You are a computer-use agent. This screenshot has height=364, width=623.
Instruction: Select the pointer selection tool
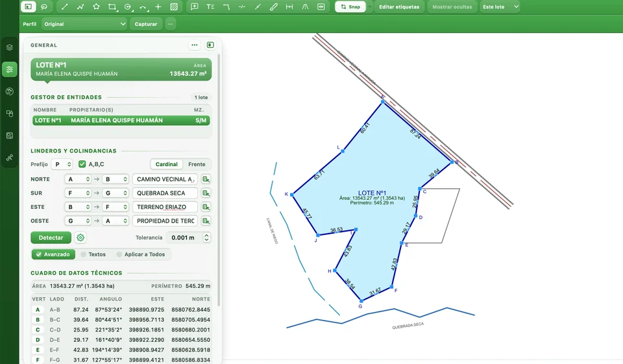coord(28,6)
